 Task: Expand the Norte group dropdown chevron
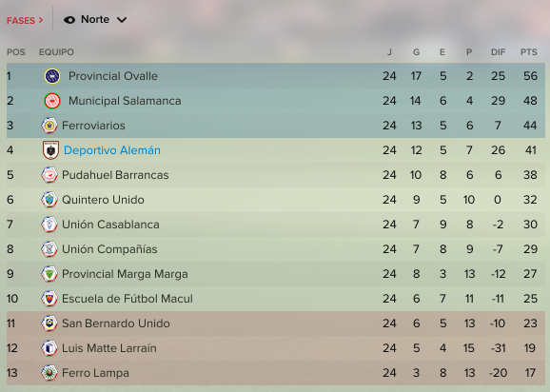click(x=122, y=20)
